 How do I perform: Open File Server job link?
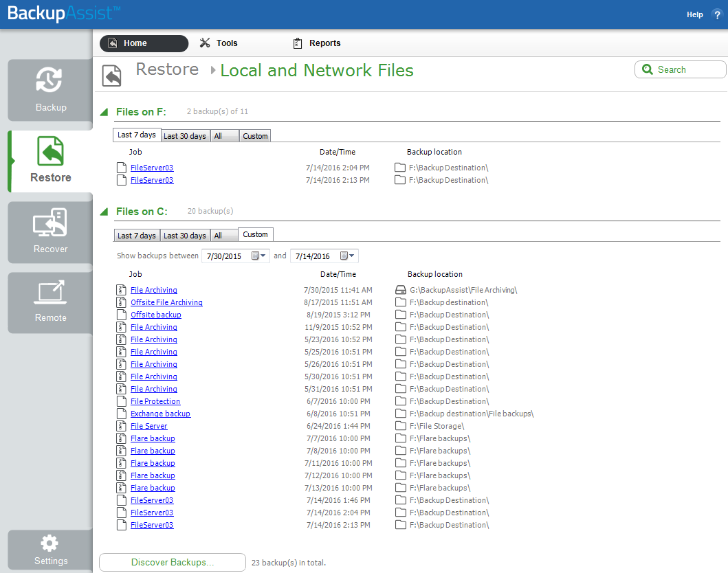148,426
